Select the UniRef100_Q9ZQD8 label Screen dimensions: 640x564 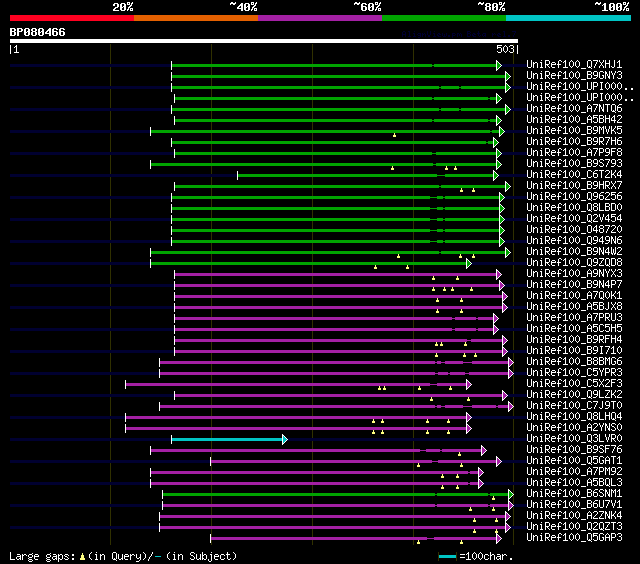[x=574, y=263]
